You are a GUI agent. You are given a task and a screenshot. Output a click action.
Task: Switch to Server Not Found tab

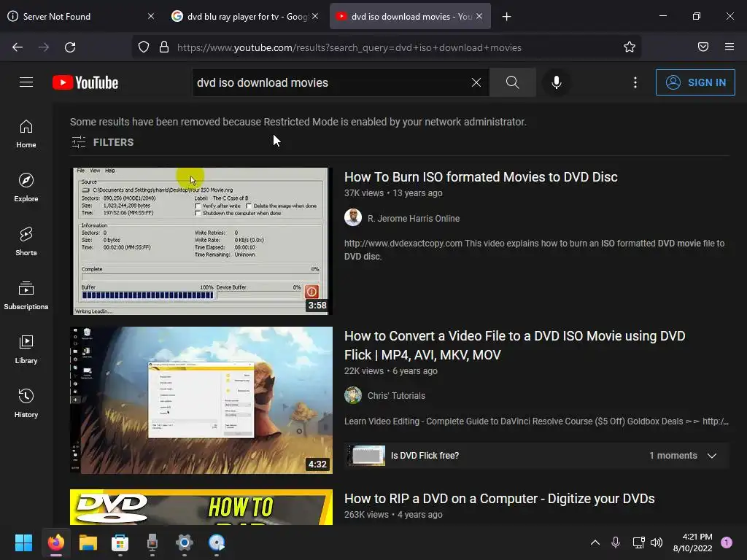coord(75,17)
